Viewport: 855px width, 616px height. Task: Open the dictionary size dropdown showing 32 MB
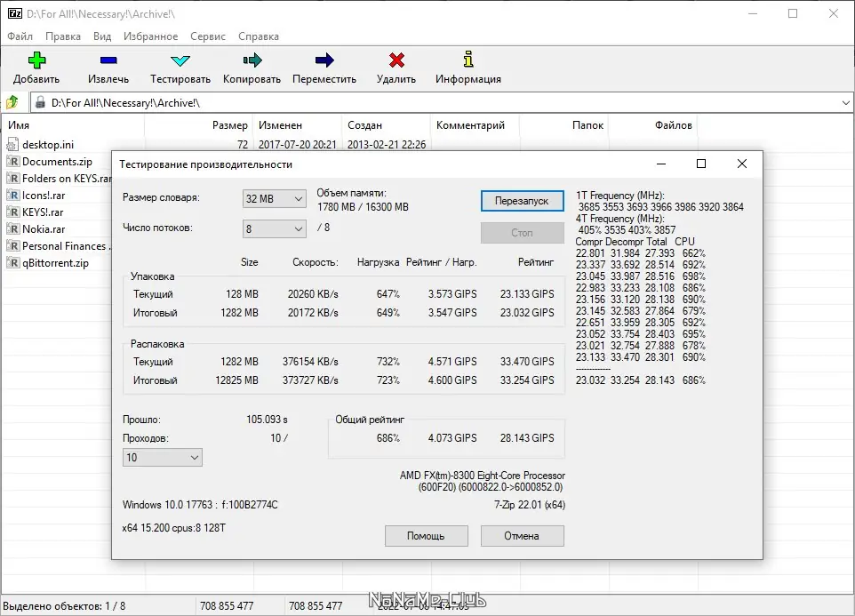[x=275, y=199]
